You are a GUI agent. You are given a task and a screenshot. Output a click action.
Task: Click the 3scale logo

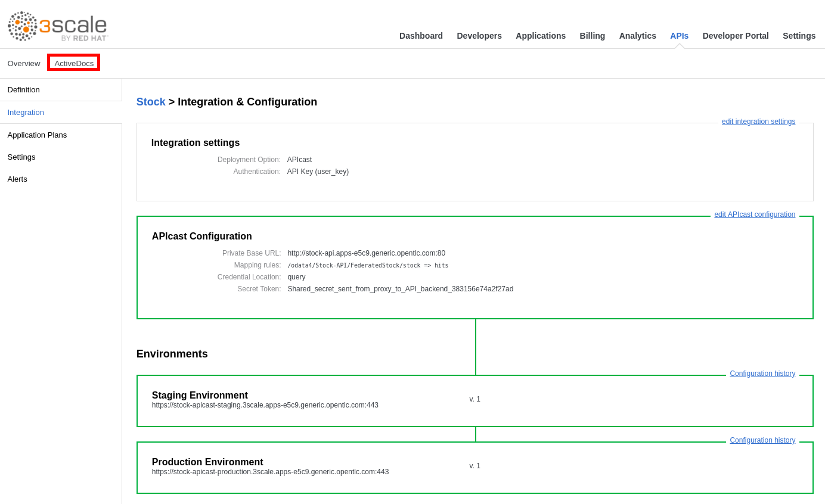tap(58, 26)
